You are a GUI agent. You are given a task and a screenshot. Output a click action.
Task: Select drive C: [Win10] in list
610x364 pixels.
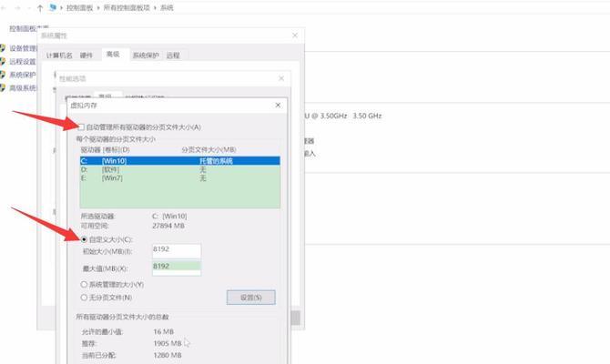click(179, 160)
